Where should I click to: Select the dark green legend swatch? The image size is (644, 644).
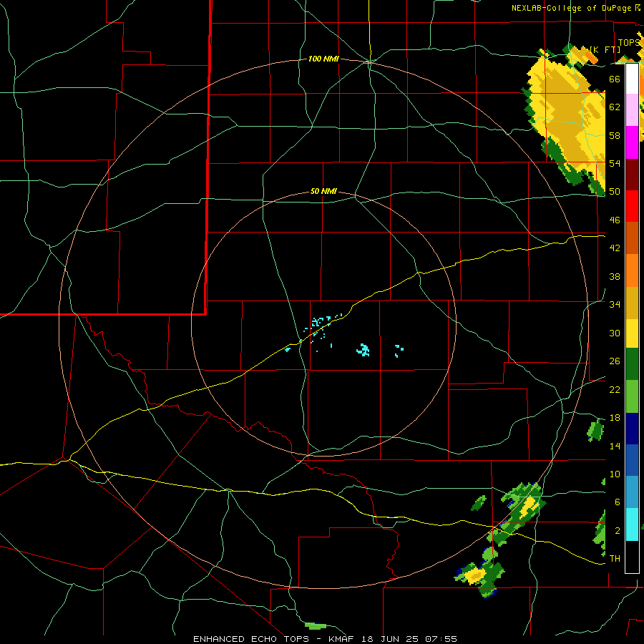point(632,364)
